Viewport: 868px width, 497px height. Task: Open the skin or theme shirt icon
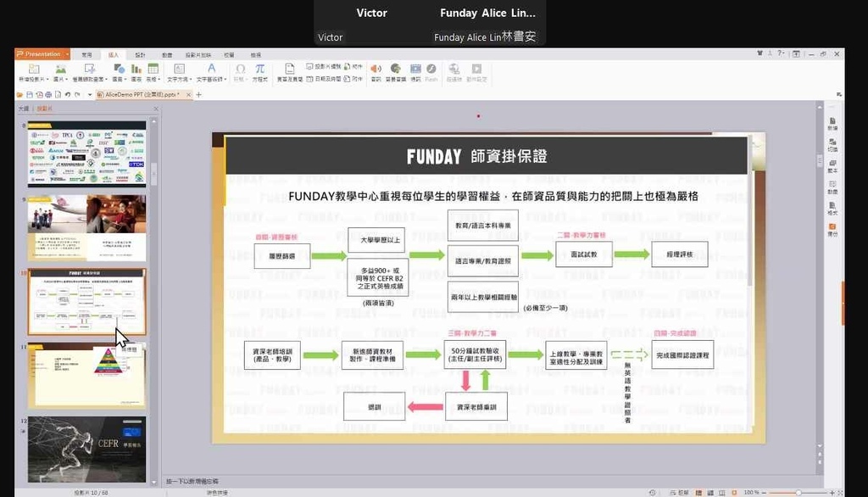(760, 53)
